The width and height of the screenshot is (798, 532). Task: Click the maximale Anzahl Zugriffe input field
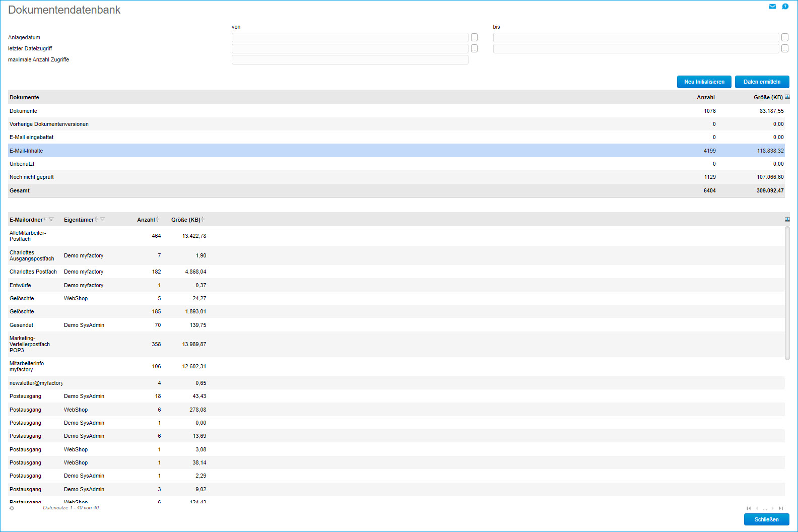tap(350, 60)
